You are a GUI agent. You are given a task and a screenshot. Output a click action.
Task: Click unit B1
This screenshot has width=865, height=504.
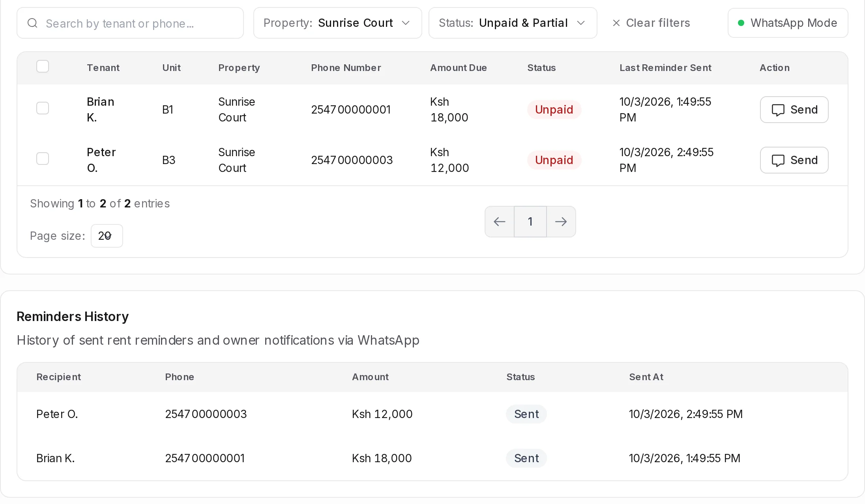point(168,110)
